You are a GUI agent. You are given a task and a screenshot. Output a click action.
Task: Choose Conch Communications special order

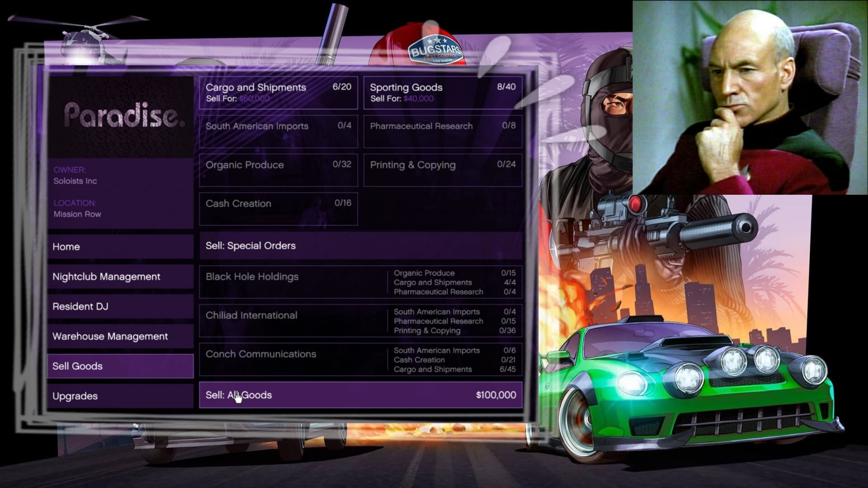click(x=361, y=360)
